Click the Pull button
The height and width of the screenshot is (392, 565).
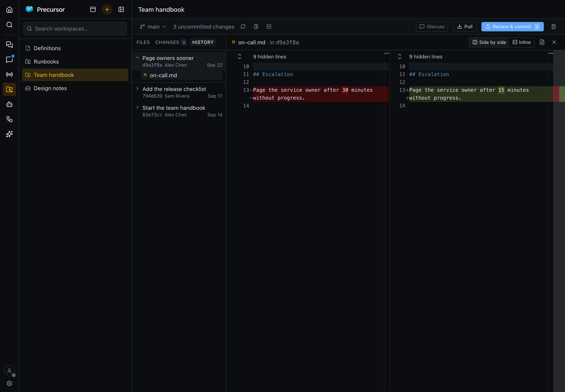(465, 26)
